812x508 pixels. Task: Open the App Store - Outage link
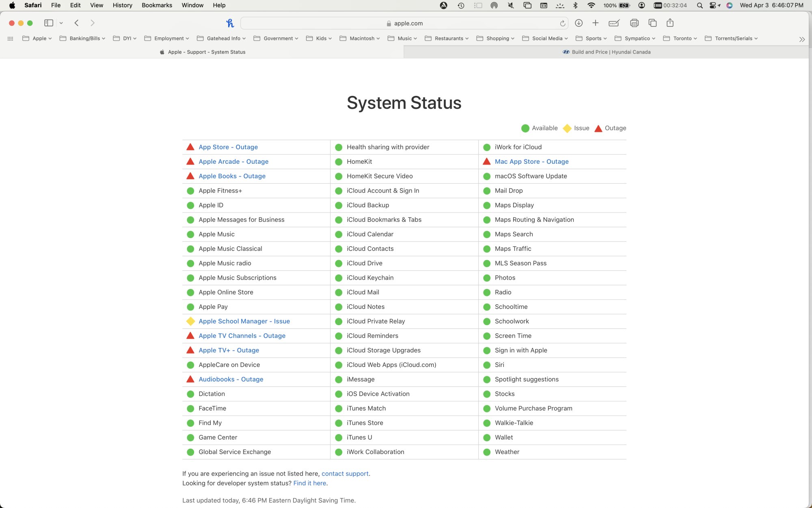(x=228, y=147)
